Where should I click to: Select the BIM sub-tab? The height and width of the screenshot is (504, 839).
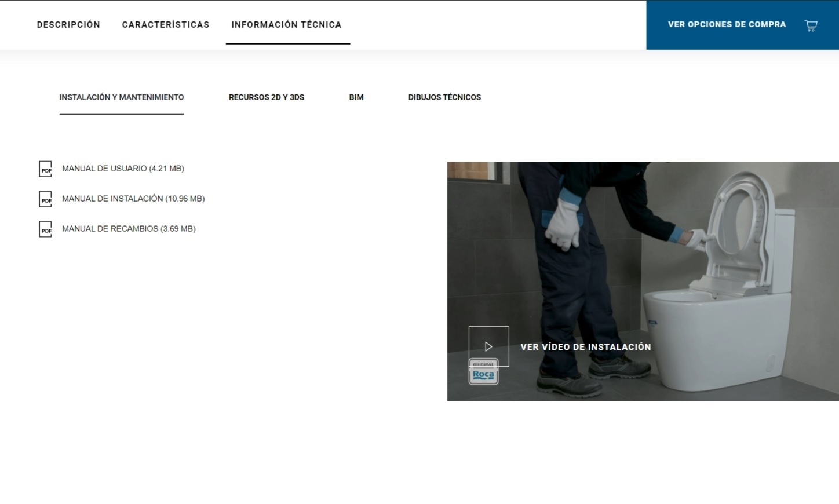click(356, 97)
